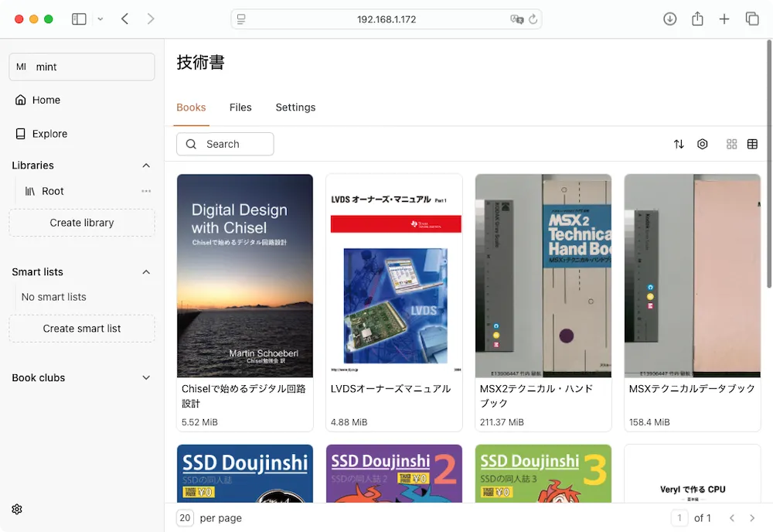Click the 4.88 MiB file size
773x532 pixels.
tap(349, 422)
